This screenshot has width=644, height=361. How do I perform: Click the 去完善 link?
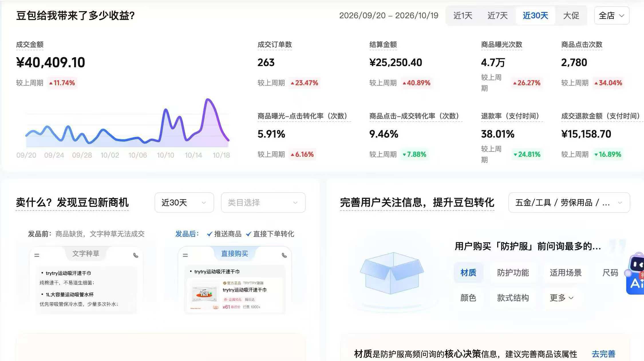(603, 354)
